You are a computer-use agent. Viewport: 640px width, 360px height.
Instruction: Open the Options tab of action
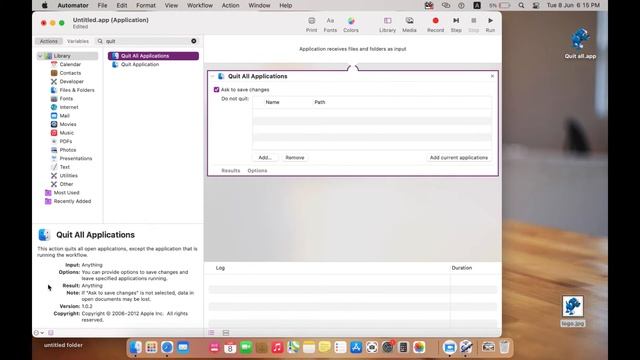pyautogui.click(x=257, y=171)
